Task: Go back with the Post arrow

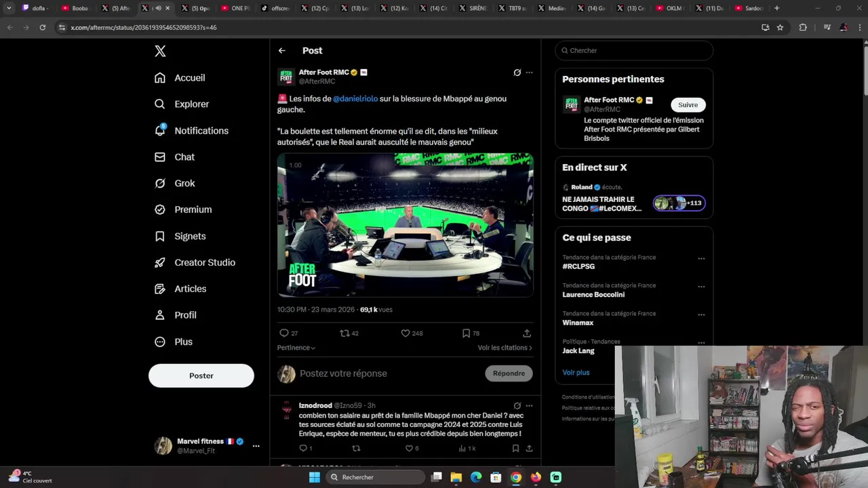Action: pos(282,51)
